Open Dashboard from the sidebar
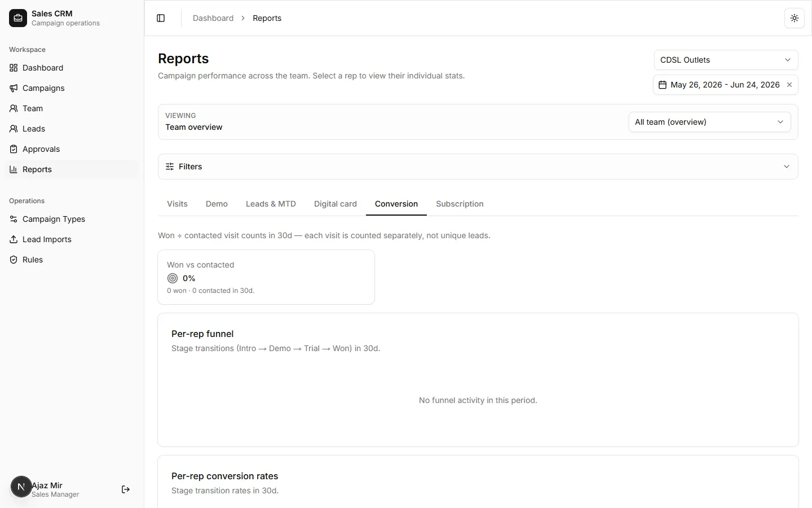 click(x=72, y=68)
